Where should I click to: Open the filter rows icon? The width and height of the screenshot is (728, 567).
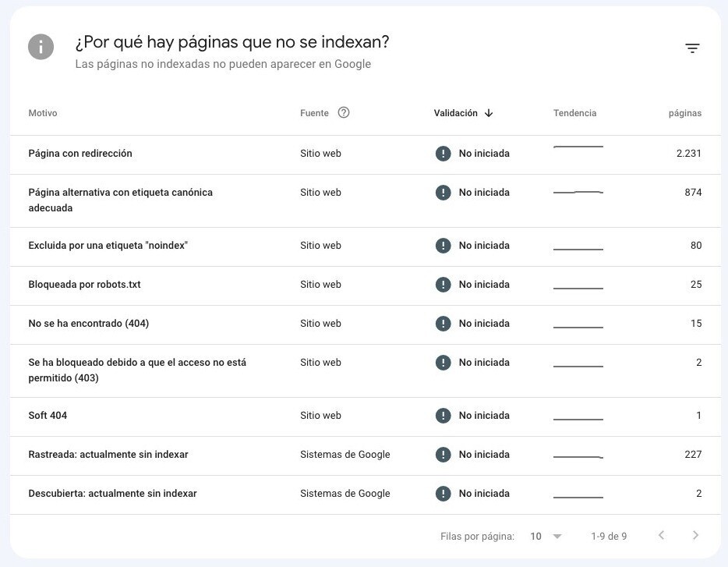tap(692, 48)
